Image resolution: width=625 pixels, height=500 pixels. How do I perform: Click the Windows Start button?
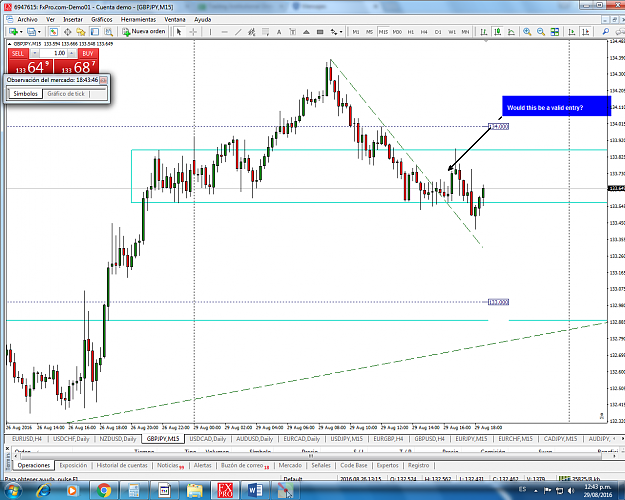pos(13,490)
